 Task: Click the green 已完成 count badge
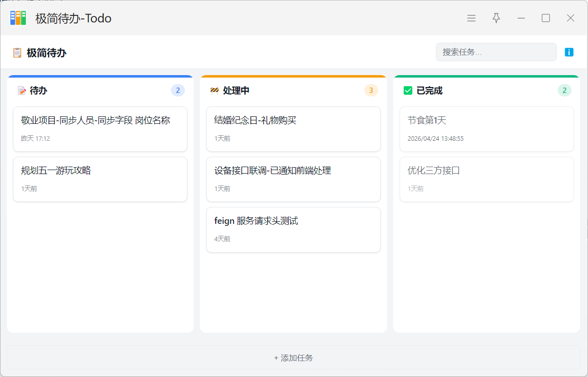(564, 91)
